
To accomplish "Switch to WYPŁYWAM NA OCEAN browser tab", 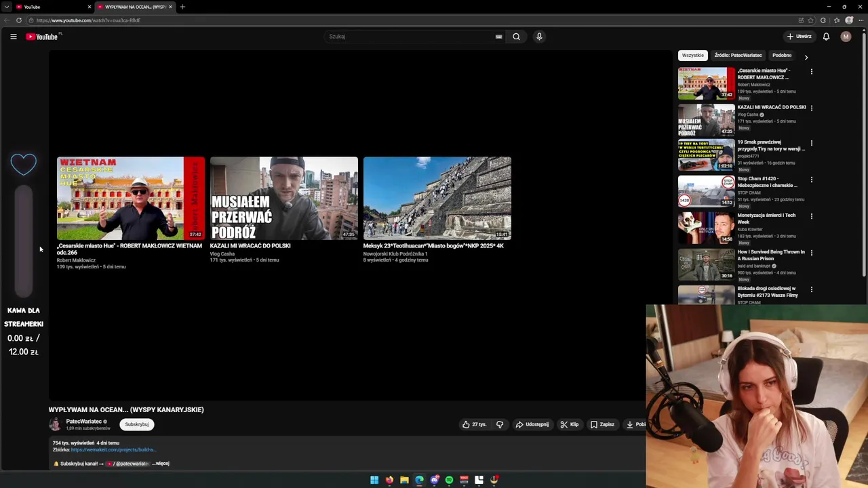I will 135,7.
